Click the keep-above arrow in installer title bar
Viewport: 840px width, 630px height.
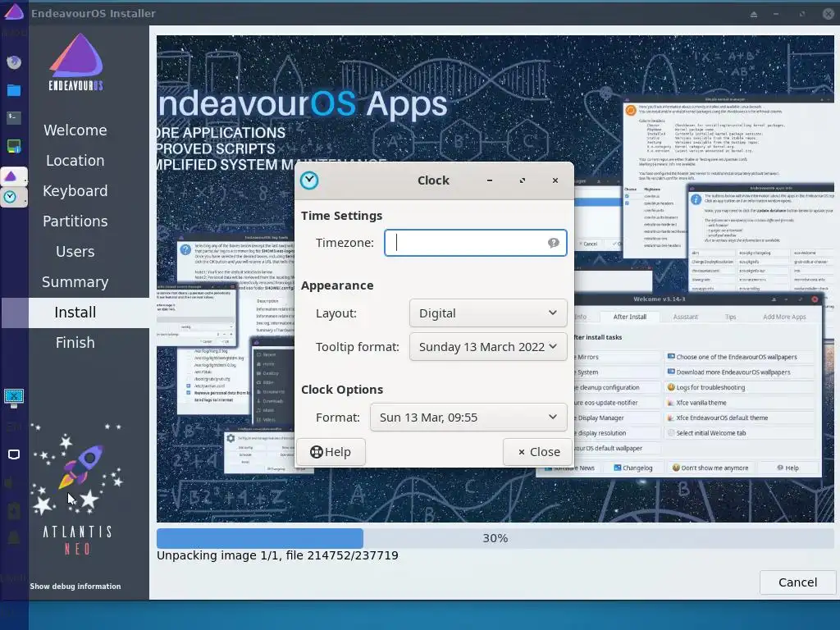click(754, 14)
